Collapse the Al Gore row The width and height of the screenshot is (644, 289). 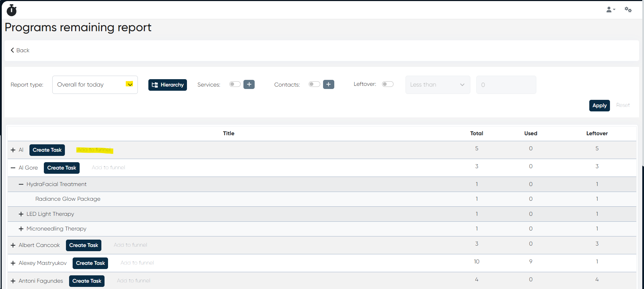[13, 168]
